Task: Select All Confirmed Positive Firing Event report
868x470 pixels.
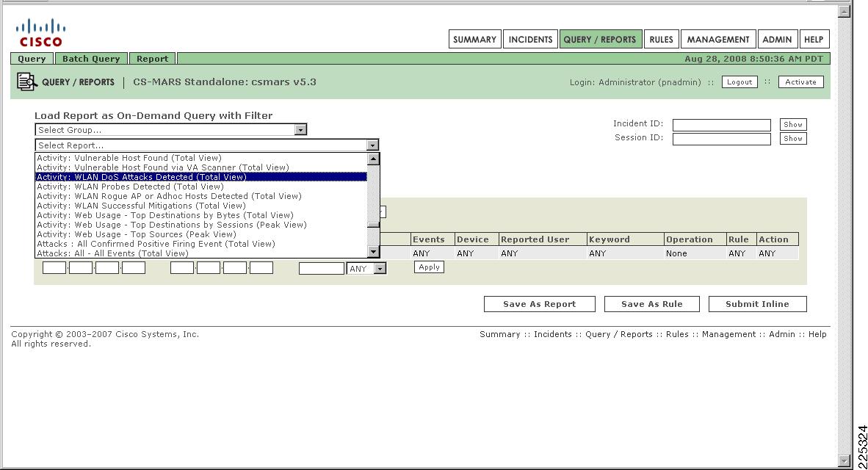Action: 201,244
